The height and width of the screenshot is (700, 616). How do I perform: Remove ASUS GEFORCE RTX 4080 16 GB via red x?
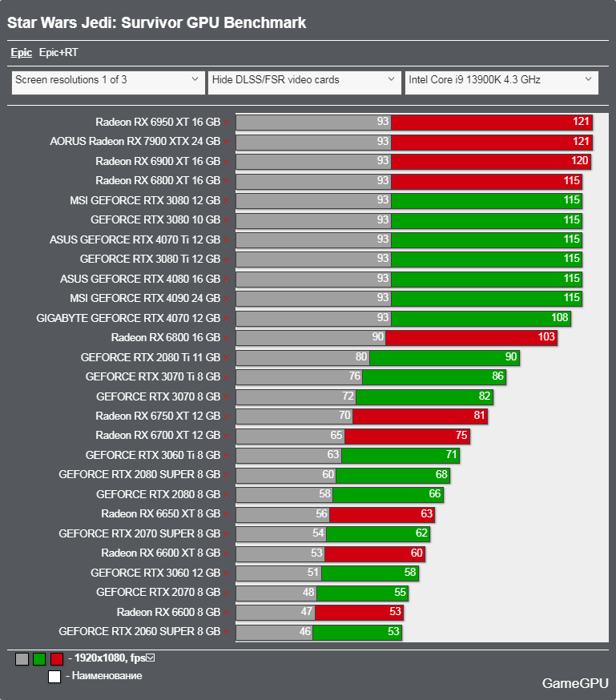coord(227,280)
